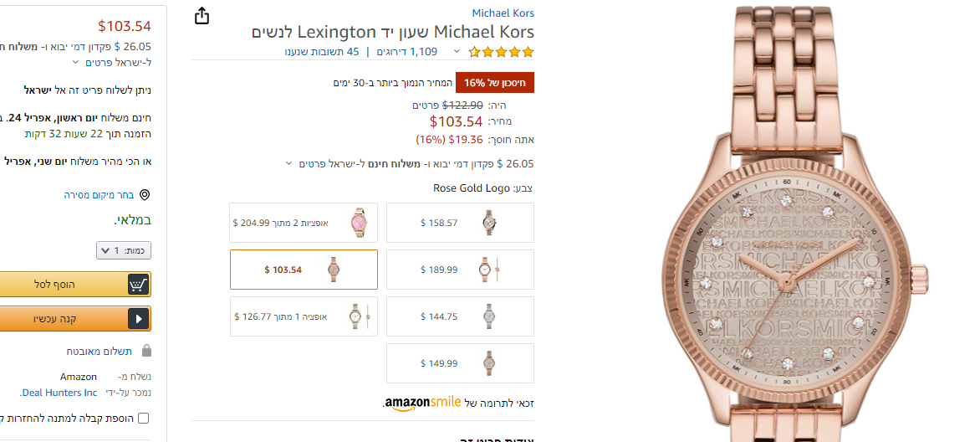Expand the rating breakdown arrow beside the stars
Screen dimensions: 980x442
pos(457,52)
